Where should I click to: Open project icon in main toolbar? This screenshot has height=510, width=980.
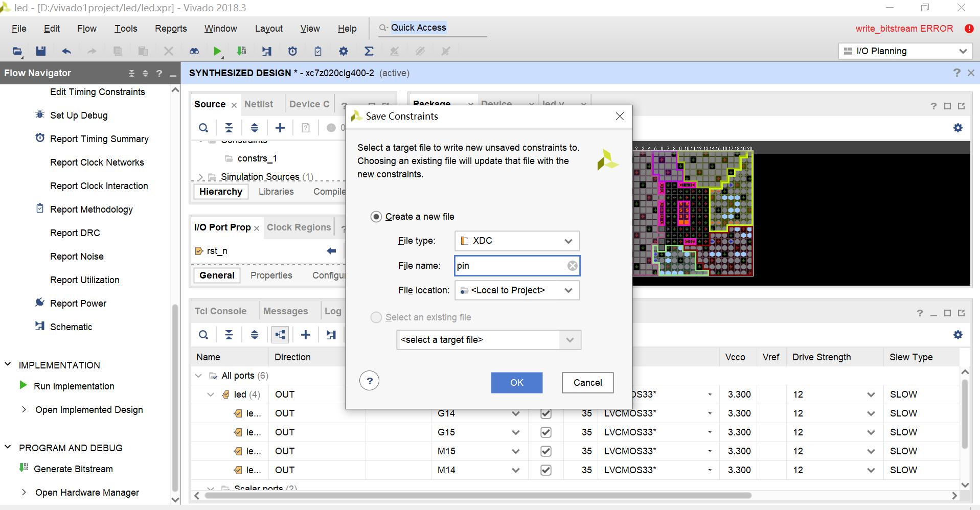click(x=17, y=51)
